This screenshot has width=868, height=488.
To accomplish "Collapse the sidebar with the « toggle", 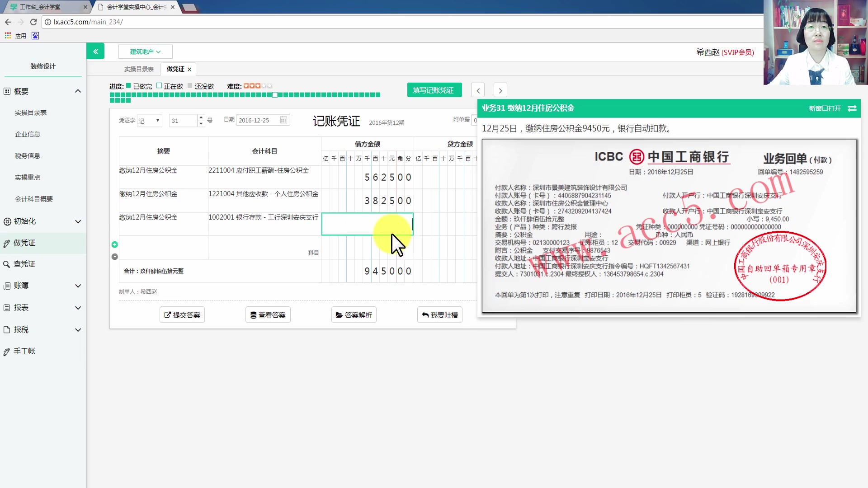I will (95, 51).
